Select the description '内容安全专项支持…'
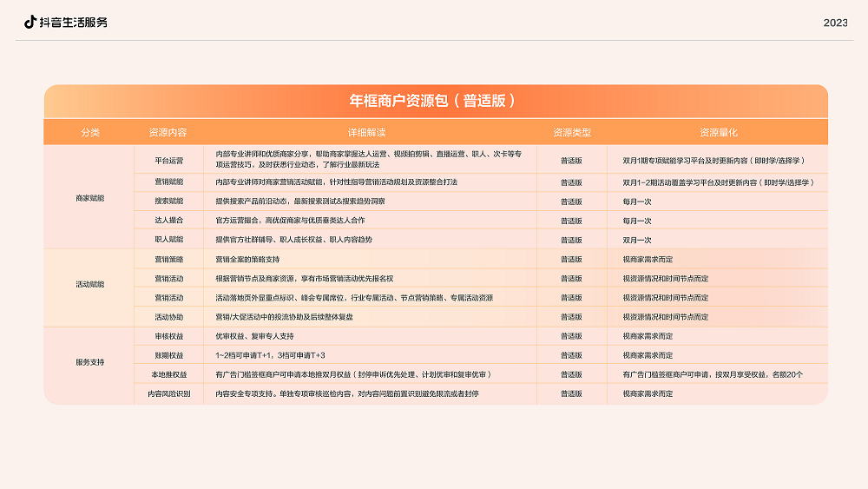868x489 pixels. [347, 393]
